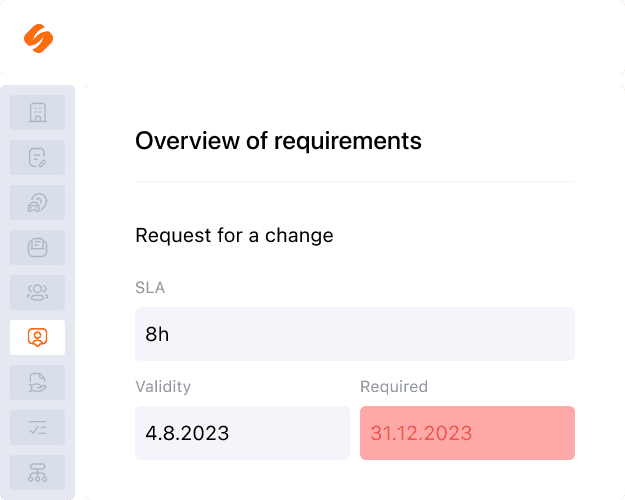Select the checklist sidebar icon

click(x=37, y=428)
